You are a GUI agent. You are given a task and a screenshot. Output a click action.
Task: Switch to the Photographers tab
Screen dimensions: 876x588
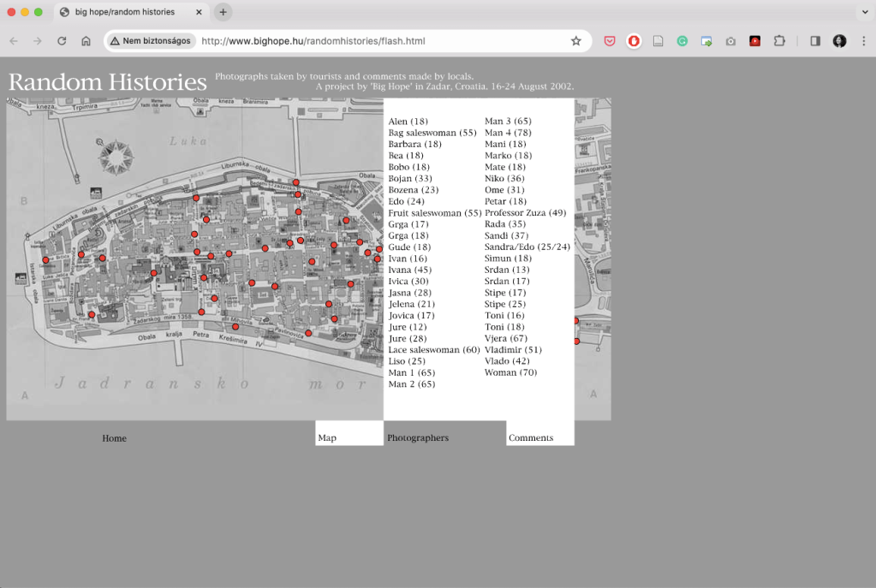point(418,437)
